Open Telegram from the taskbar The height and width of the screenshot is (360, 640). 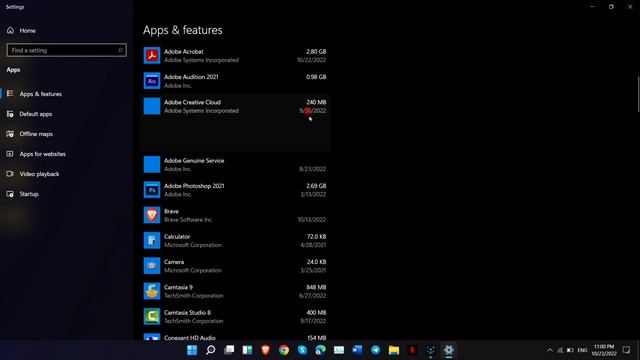click(376, 350)
